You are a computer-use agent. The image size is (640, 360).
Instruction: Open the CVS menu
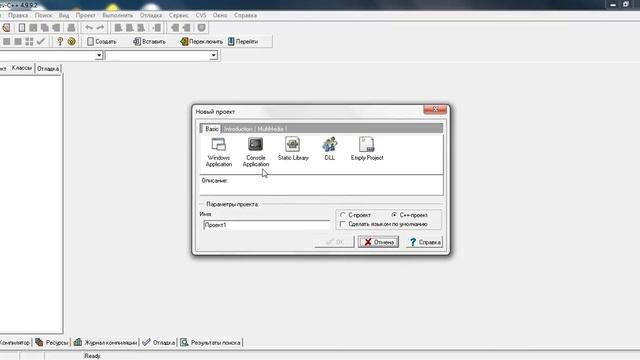tap(201, 15)
